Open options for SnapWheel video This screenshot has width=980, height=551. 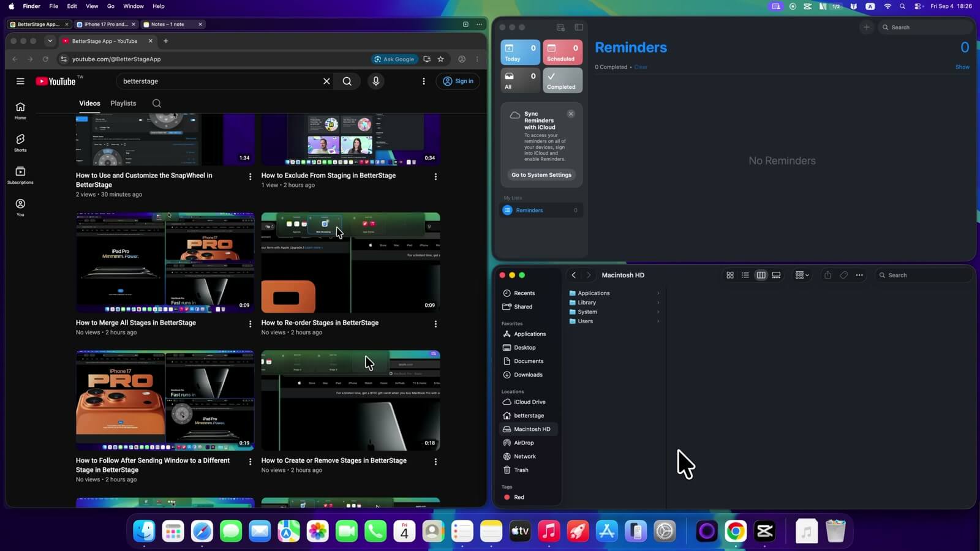tap(250, 176)
